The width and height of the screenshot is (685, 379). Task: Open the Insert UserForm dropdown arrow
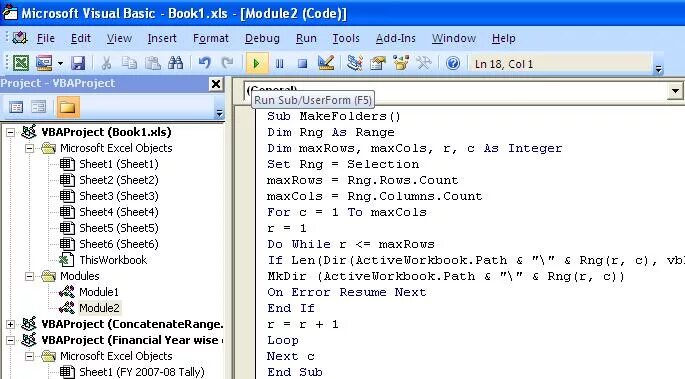[x=60, y=64]
